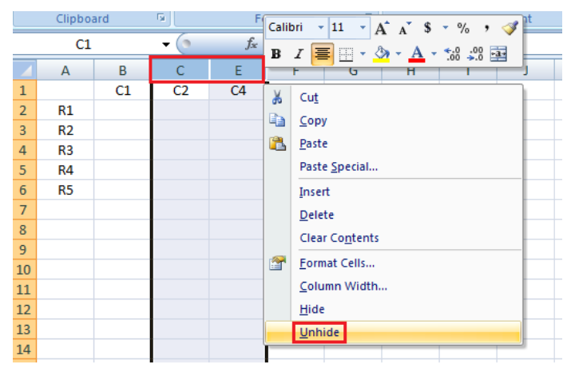
Task: Apply the yellow fill color
Action: click(382, 53)
